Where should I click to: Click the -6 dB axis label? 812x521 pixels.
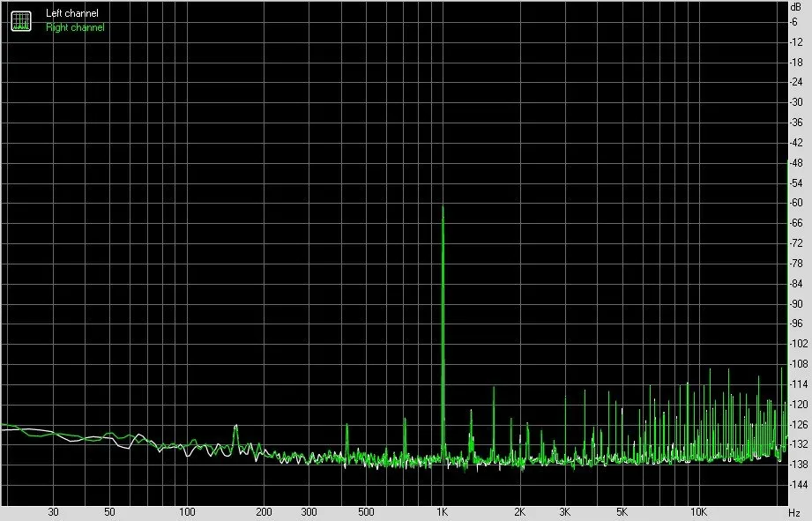tap(794, 22)
